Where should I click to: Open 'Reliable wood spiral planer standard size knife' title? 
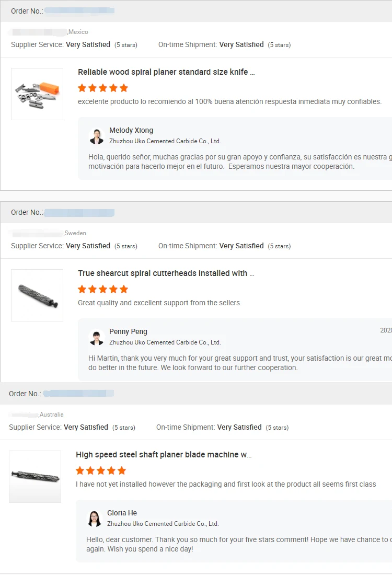coord(166,72)
